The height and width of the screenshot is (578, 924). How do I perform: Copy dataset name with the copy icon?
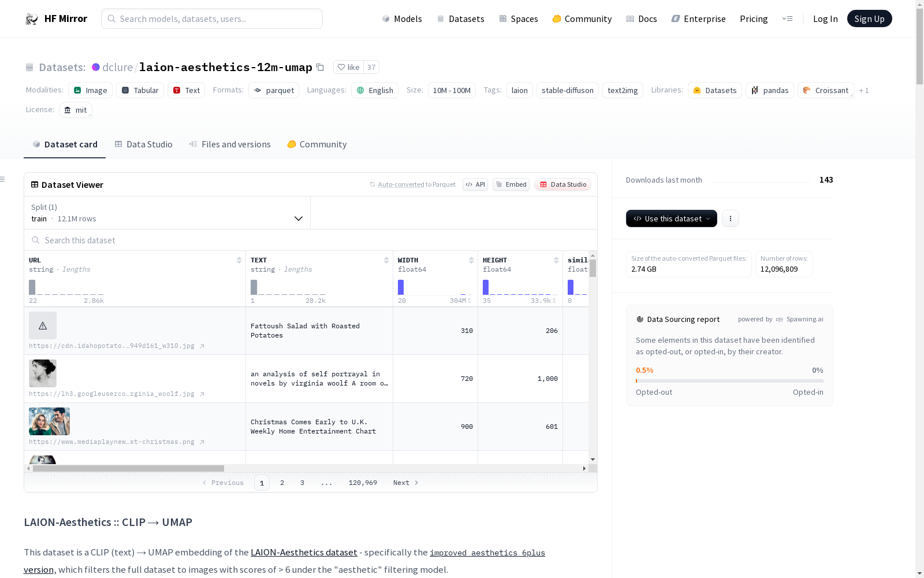click(x=320, y=67)
